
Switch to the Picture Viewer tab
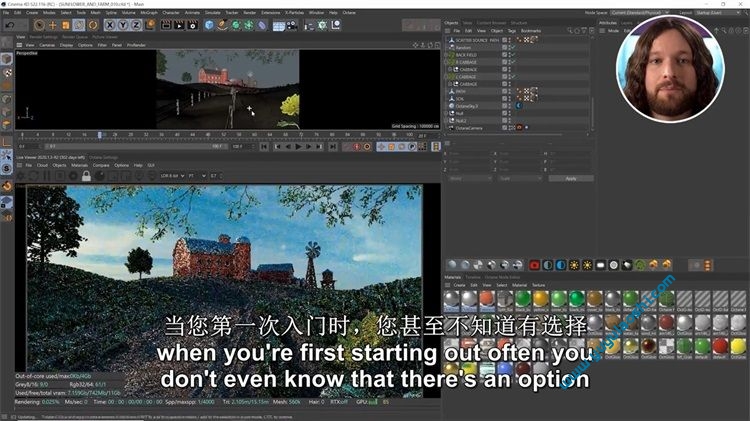pos(105,37)
